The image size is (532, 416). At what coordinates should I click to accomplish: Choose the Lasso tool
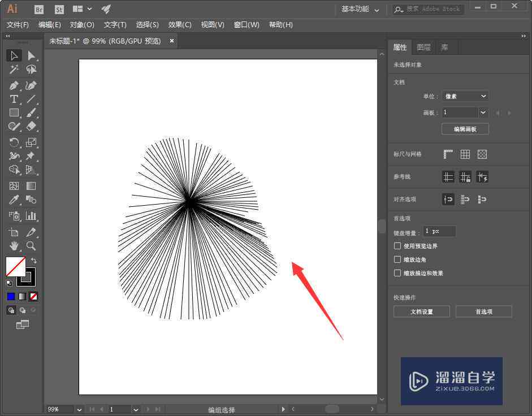(x=31, y=70)
